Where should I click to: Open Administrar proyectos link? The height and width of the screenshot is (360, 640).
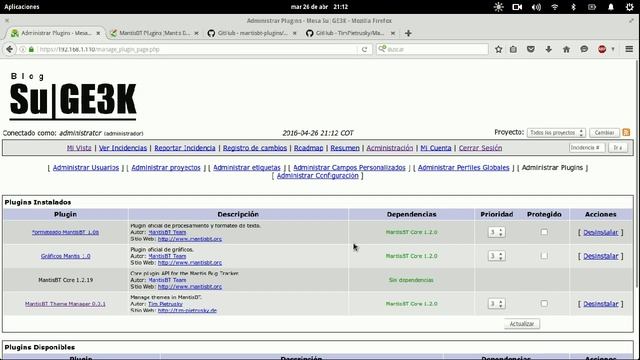(x=166, y=167)
